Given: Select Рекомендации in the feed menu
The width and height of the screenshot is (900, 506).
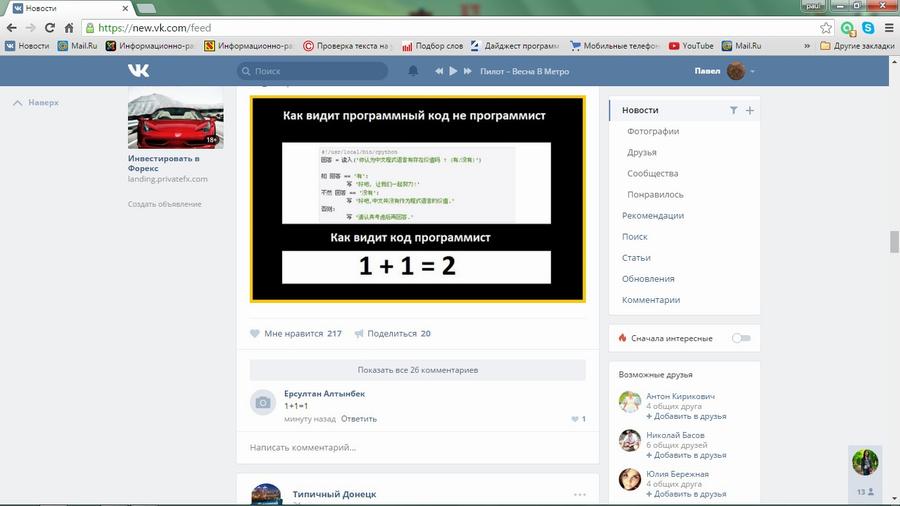Looking at the screenshot, I should click(652, 215).
